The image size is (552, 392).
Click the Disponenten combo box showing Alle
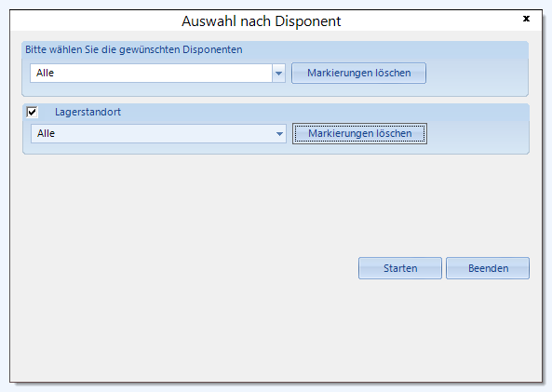pos(157,74)
